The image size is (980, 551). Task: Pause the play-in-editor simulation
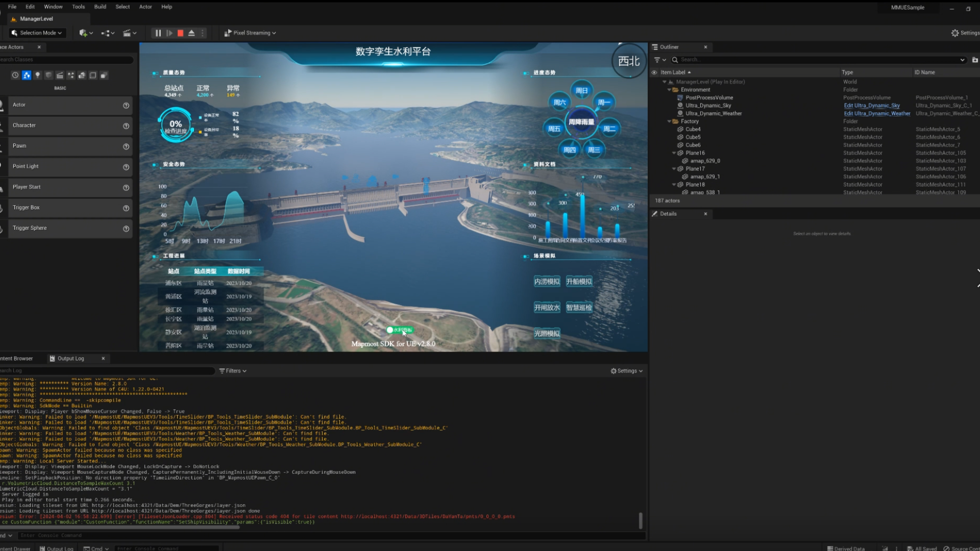pos(158,33)
